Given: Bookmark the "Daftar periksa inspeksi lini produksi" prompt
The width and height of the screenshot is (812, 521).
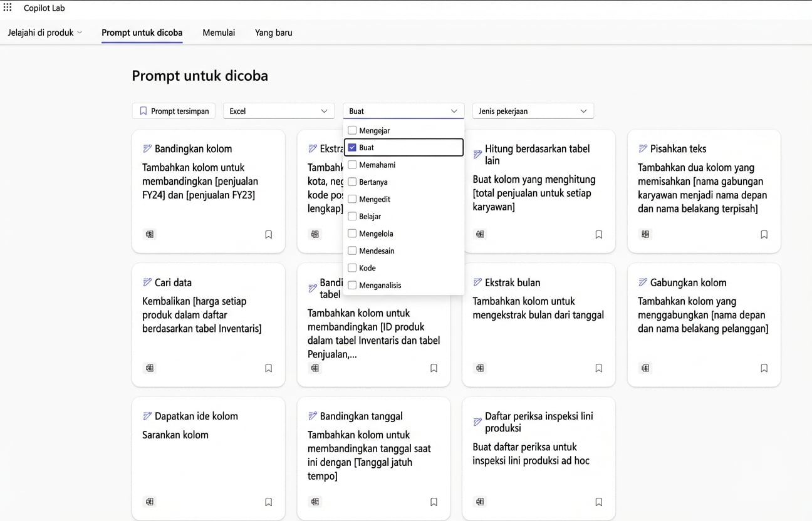Looking at the screenshot, I should 598,502.
